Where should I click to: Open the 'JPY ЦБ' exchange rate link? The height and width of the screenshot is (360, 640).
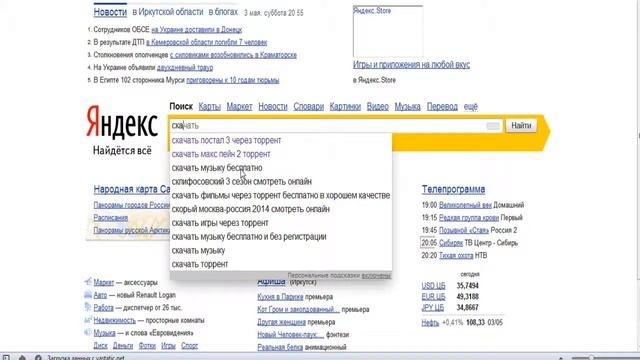pos(433,308)
